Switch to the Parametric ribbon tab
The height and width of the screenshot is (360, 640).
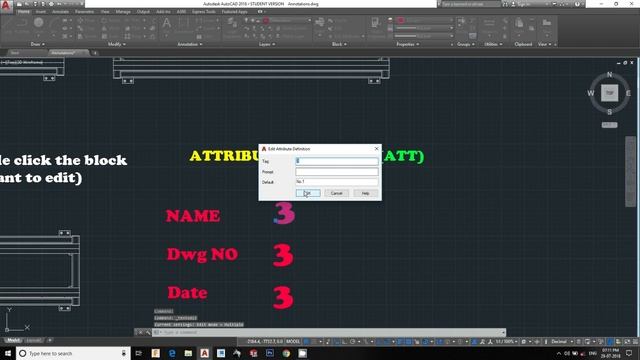click(x=84, y=11)
